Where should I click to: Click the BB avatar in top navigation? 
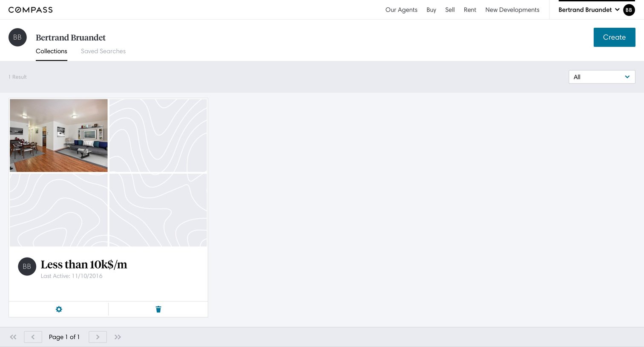629,10
